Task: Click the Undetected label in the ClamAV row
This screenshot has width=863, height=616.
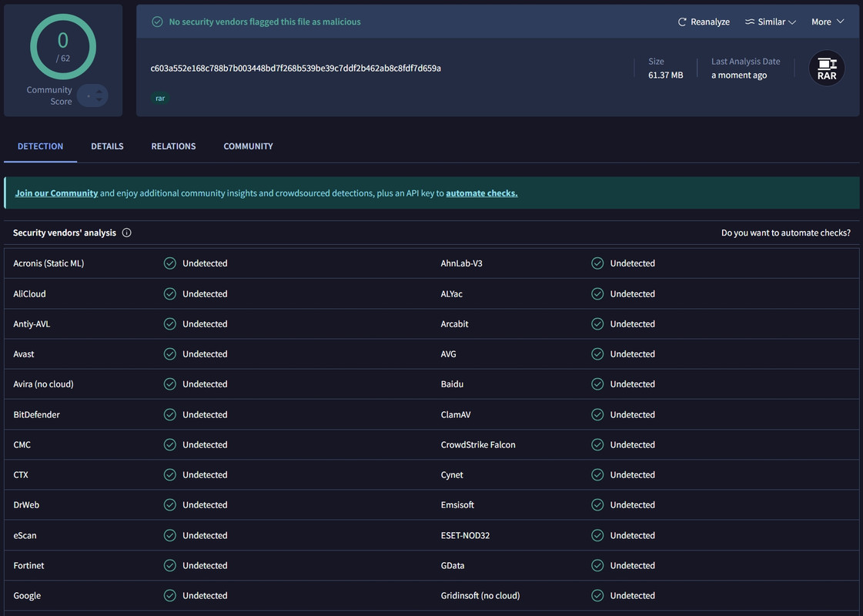Action: 632,414
